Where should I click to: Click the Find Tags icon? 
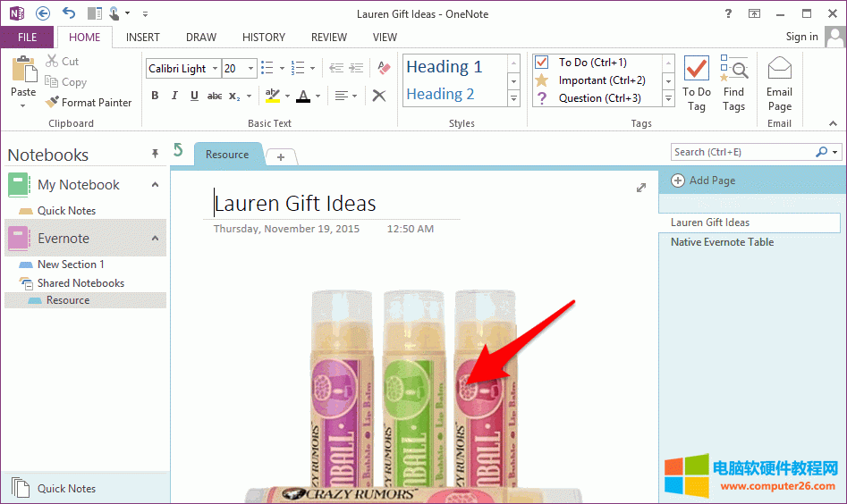(x=733, y=70)
